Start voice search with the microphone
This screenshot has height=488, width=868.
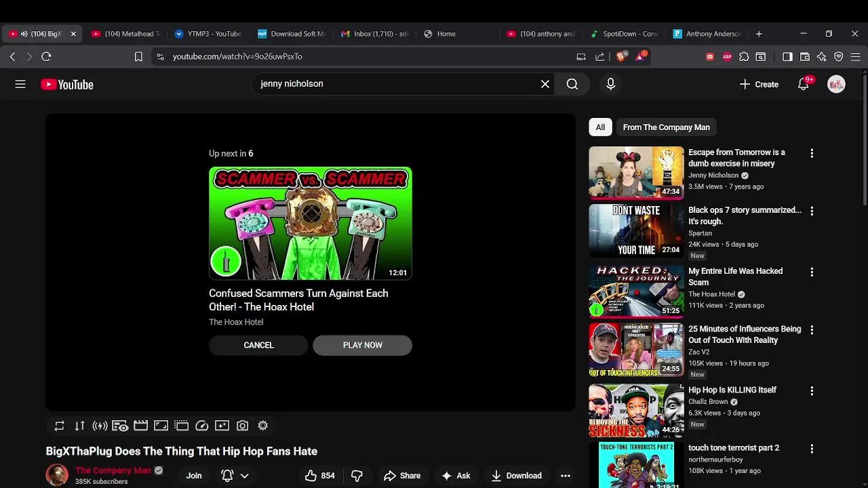pos(610,84)
